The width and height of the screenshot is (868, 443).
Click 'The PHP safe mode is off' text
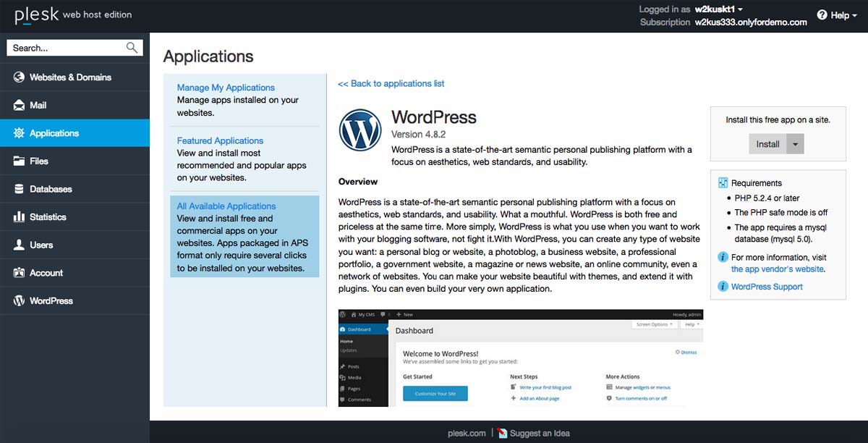click(781, 213)
